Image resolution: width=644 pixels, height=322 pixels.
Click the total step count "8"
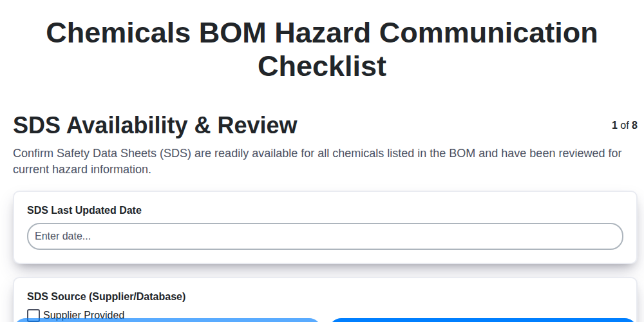tap(634, 126)
